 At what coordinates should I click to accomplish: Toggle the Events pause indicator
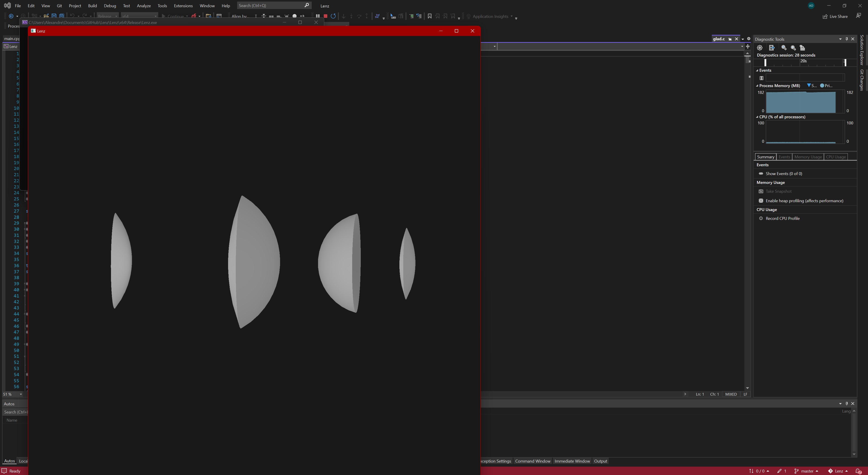762,78
